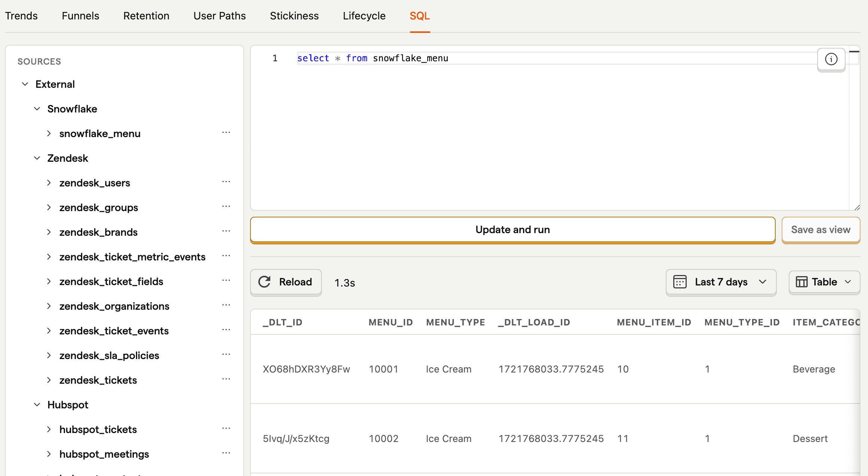Expand the zendesk_groups table

49,207
